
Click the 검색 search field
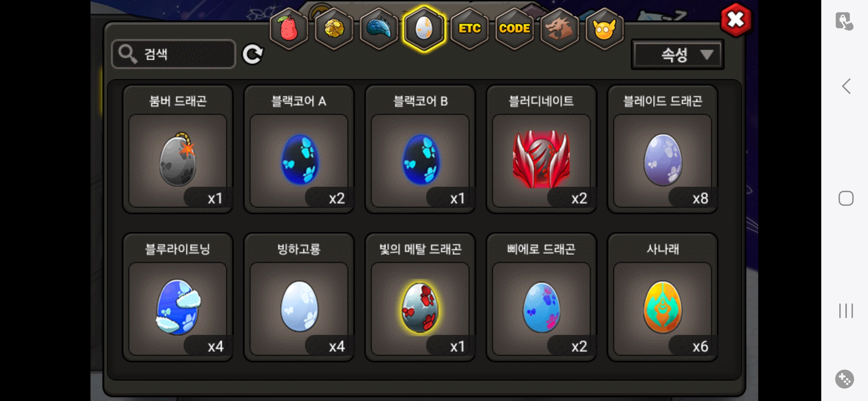(x=174, y=54)
